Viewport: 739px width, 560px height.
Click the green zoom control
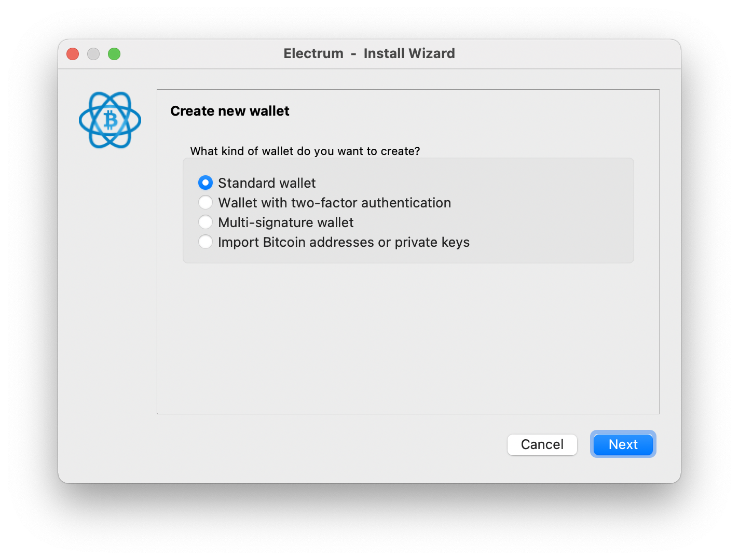click(114, 53)
